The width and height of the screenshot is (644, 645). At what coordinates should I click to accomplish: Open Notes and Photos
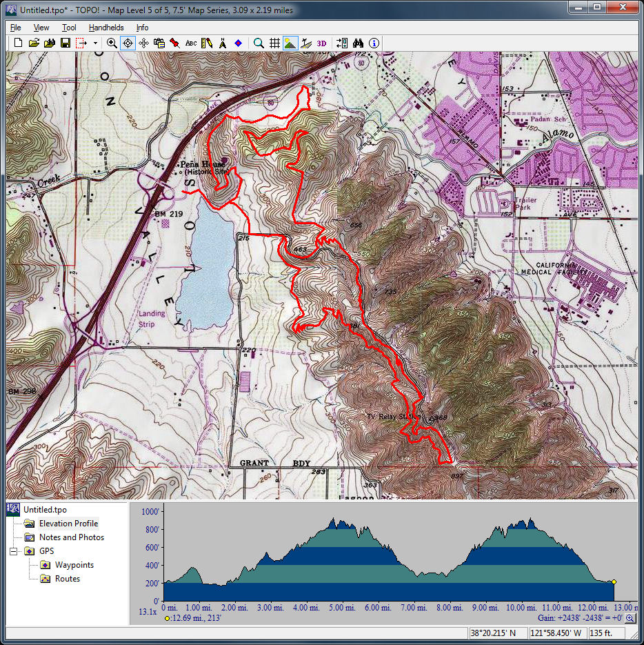pos(71,537)
